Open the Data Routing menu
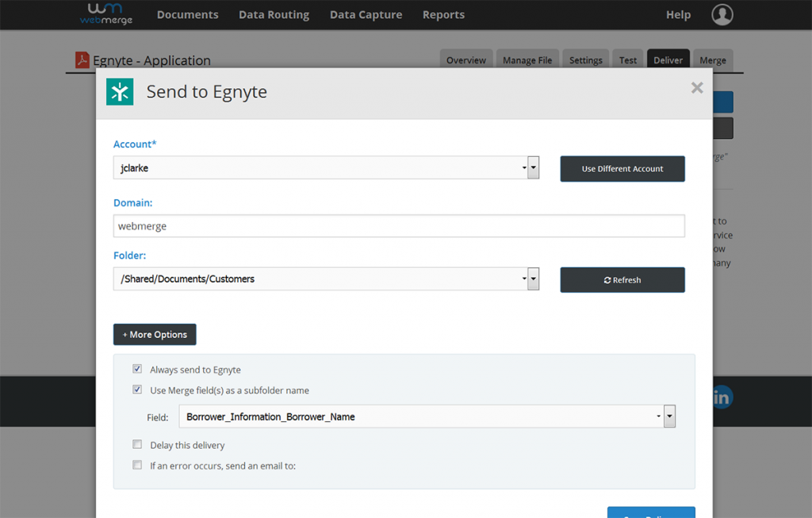This screenshot has height=518, width=812. point(274,14)
